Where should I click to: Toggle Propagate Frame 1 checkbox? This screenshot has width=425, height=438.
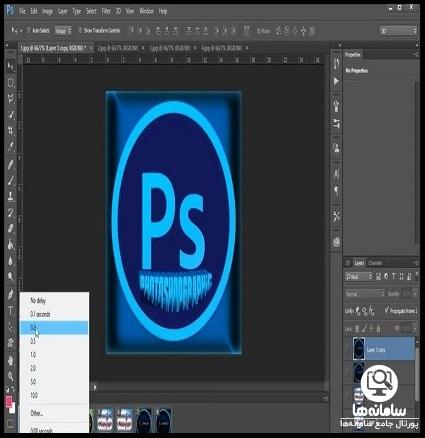point(386,310)
